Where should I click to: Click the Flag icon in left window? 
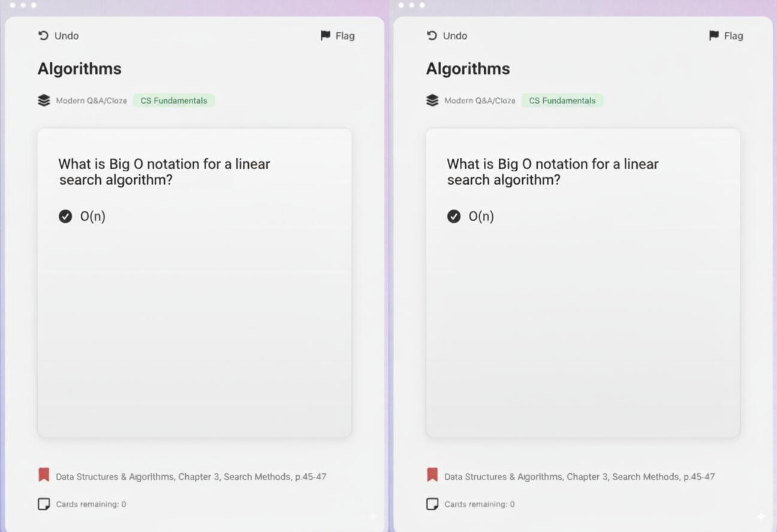point(326,36)
